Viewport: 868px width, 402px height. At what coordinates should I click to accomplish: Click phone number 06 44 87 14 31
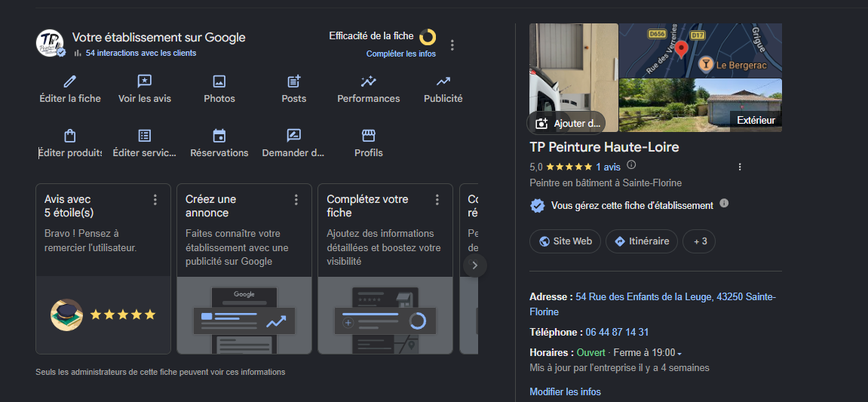[x=617, y=332]
